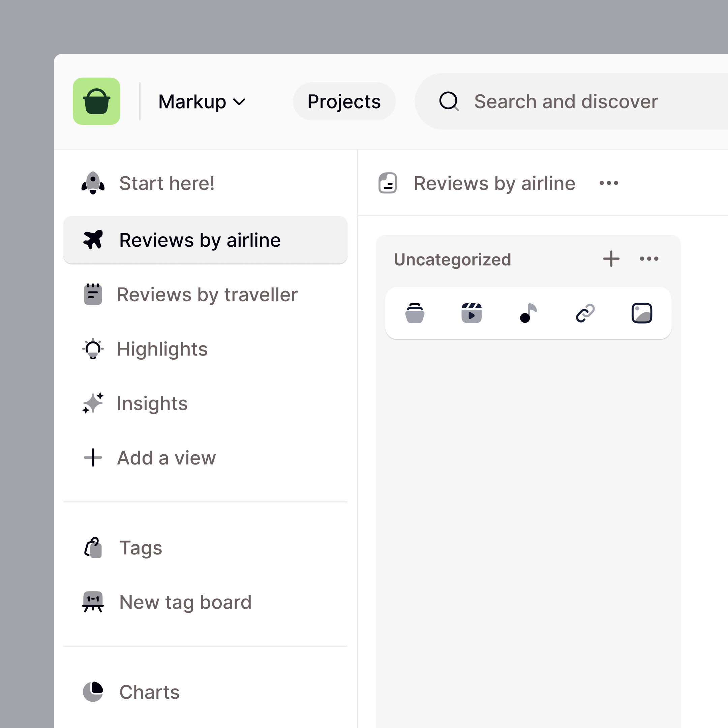Add an image using the picture icon
The width and height of the screenshot is (728, 728).
(642, 313)
